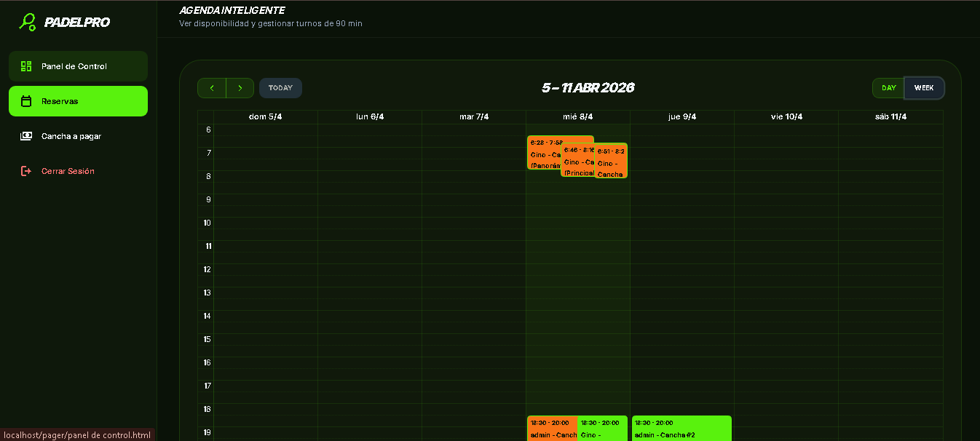This screenshot has width=980, height=441.
Task: Click the Cancha a pagar cash icon
Action: [26, 136]
